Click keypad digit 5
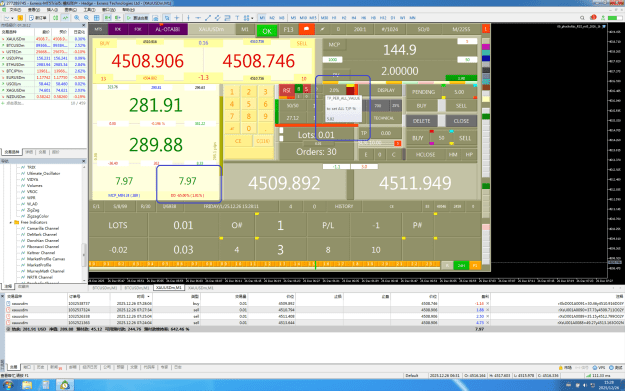The image size is (625, 391). (249, 104)
